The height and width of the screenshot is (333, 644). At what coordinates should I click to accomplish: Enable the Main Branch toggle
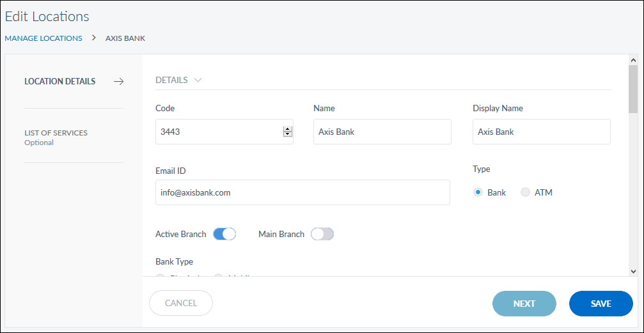point(322,235)
